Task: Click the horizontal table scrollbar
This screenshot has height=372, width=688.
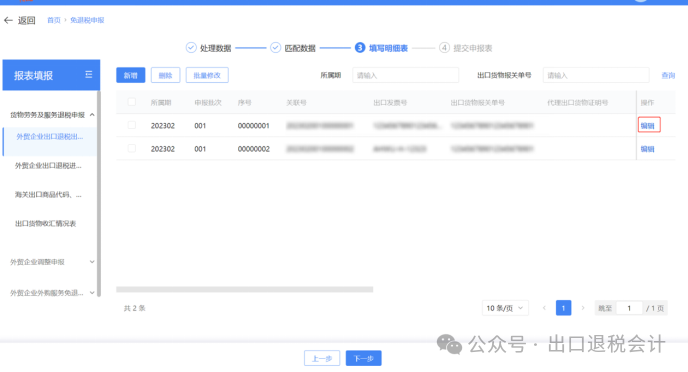Action: pos(244,290)
